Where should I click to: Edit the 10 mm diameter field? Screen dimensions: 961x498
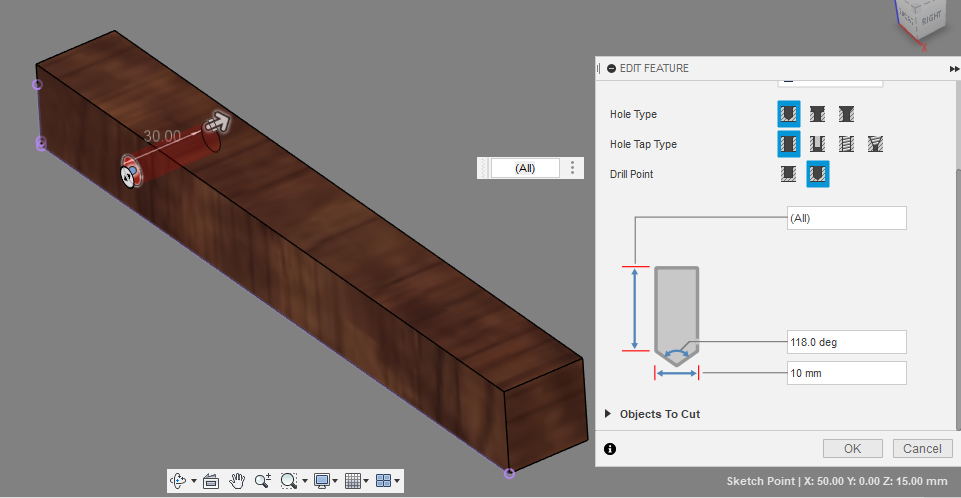(x=846, y=373)
